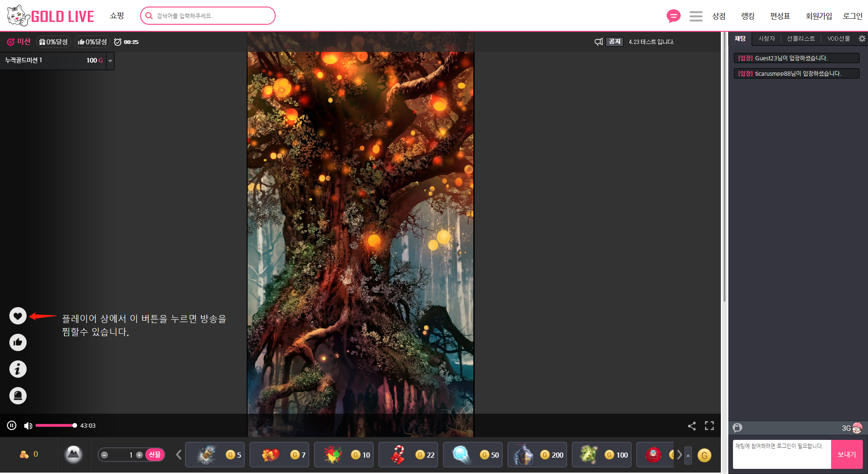This screenshot has width=868, height=474.
Task: Click the 회원가입 link
Action: pyautogui.click(x=819, y=16)
